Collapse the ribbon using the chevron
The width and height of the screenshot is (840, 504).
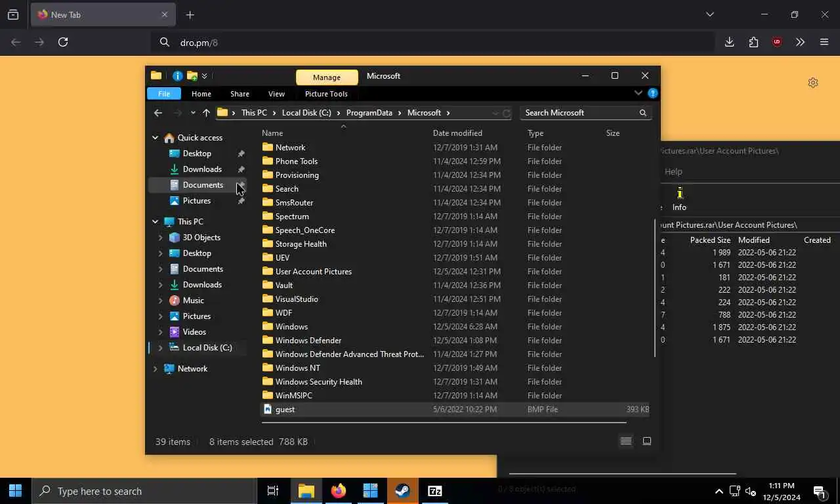(x=638, y=93)
